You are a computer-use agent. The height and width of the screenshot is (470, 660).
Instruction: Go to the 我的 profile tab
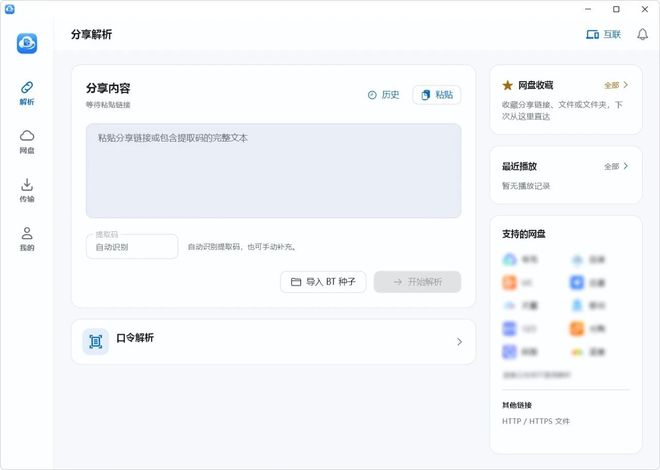pos(27,239)
